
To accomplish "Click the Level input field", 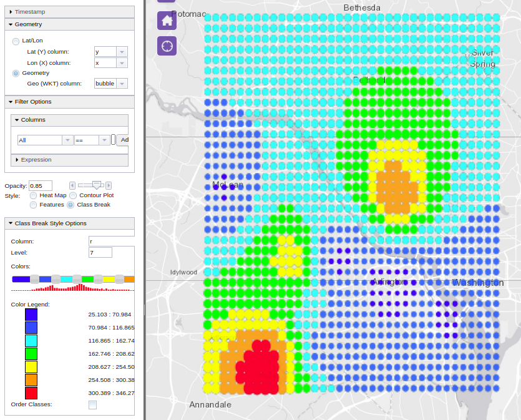I will (100, 253).
